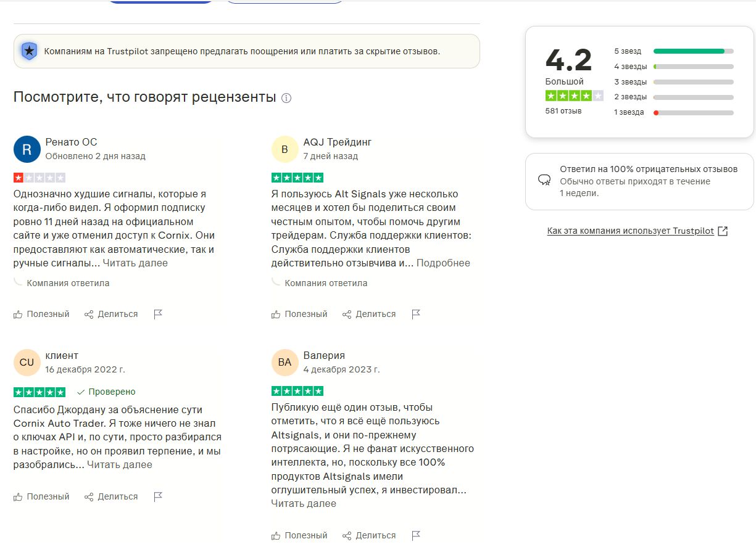The height and width of the screenshot is (555, 756).
Task: Expand Валерия review with Читать далее
Action: (x=304, y=504)
